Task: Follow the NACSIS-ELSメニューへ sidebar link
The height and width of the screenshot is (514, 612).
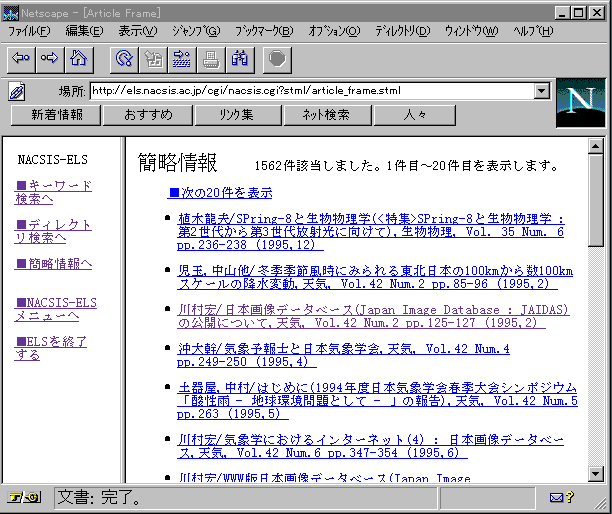Action: click(x=55, y=309)
